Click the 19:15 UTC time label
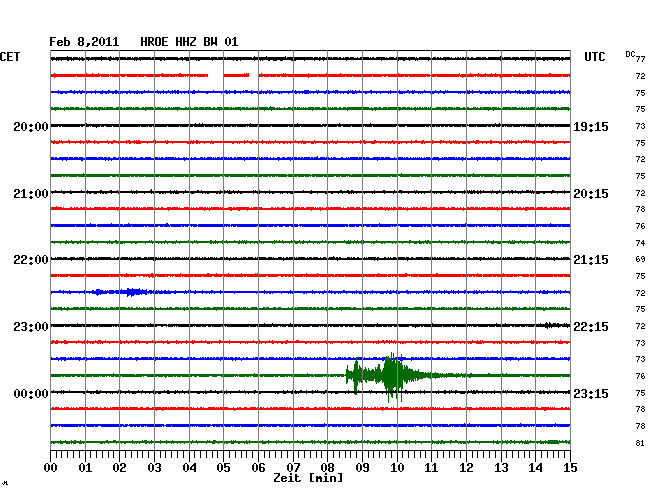This screenshot has width=650, height=494. tap(591, 127)
